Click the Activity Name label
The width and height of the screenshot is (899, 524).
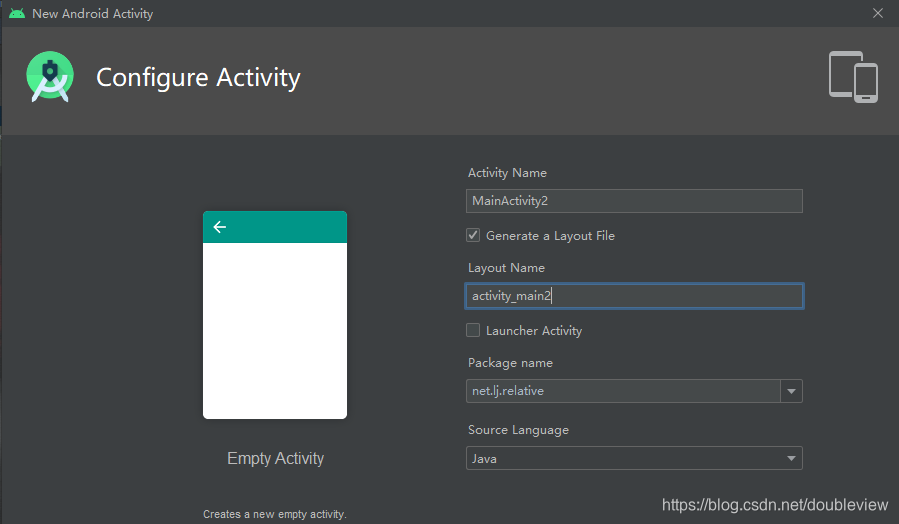pyautogui.click(x=507, y=173)
